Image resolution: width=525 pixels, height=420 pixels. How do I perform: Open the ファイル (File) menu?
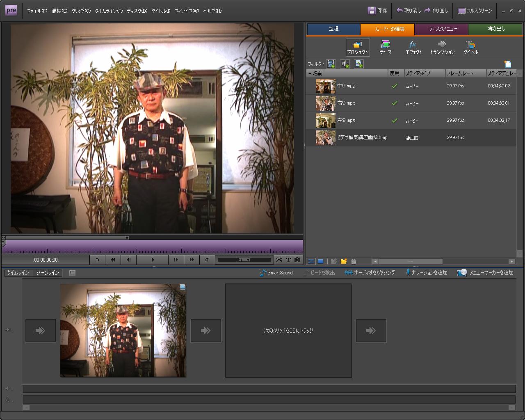coord(37,11)
